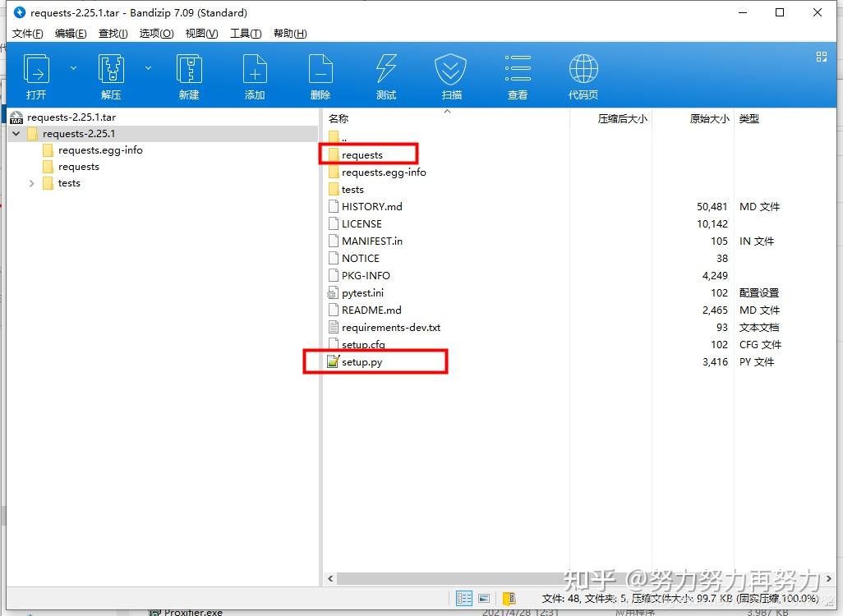Click the 删除 (Delete) toolbar icon

tap(320, 69)
